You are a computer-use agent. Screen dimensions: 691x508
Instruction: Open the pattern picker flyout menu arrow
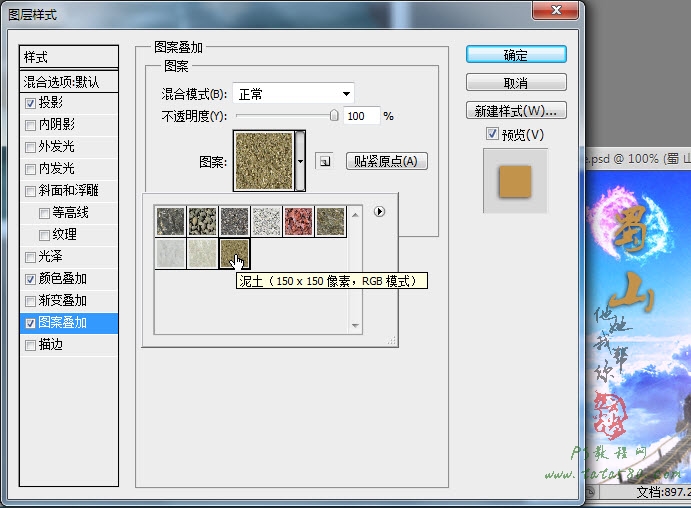379,211
